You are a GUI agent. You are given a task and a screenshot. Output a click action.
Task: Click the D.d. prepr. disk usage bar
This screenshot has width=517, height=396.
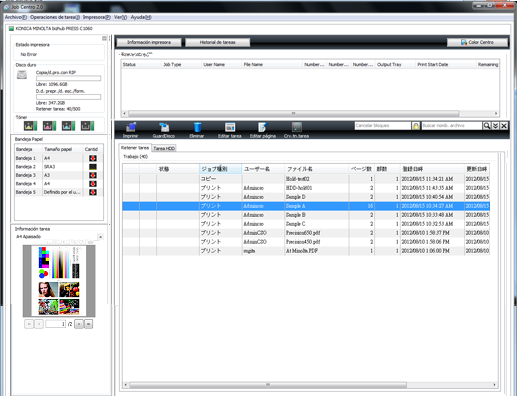(x=68, y=97)
